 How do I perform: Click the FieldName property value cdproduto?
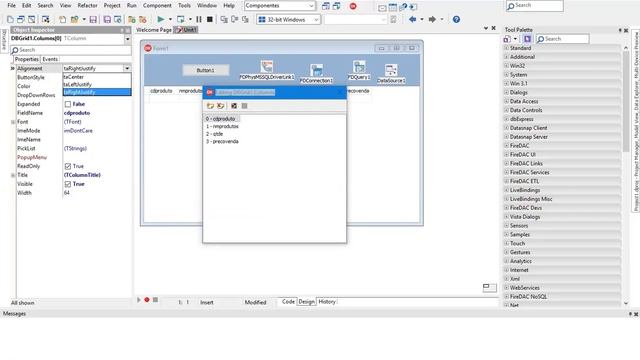[77, 113]
